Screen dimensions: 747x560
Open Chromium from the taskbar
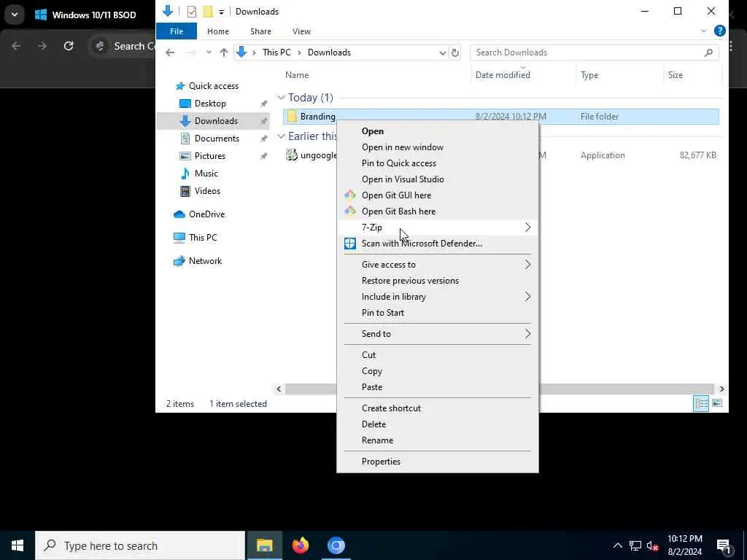point(336,545)
